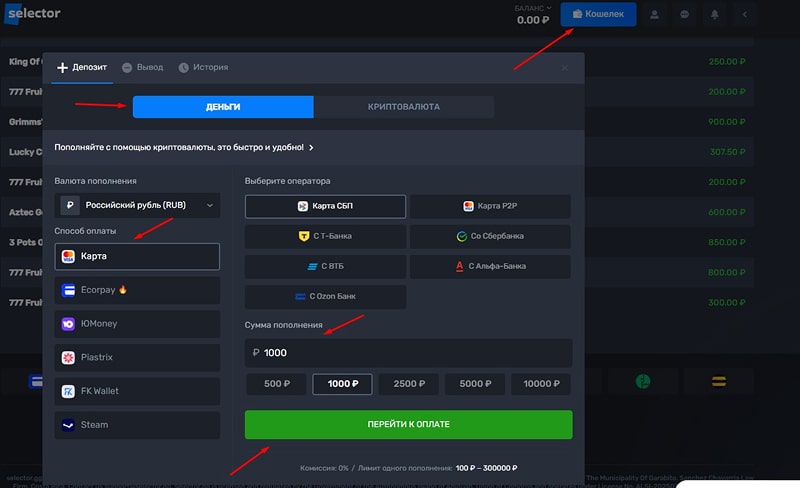Choose FK Wallet payment method
800x488 pixels.
pos(137,391)
